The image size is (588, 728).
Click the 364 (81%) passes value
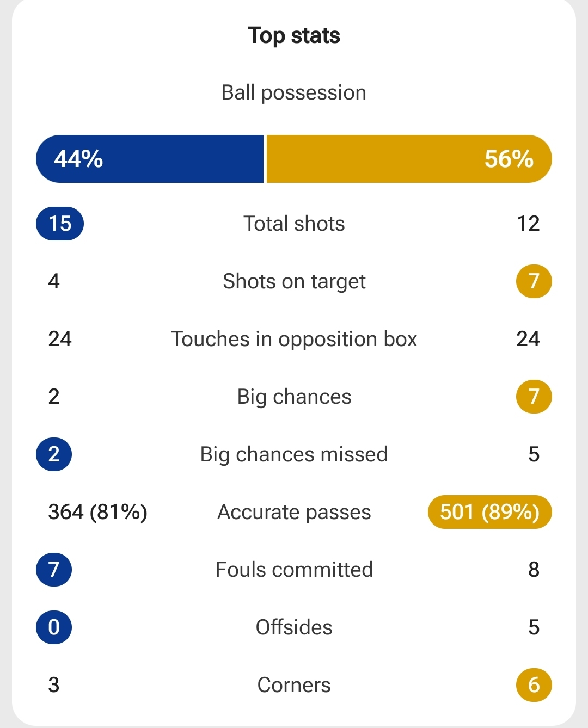pos(98,512)
